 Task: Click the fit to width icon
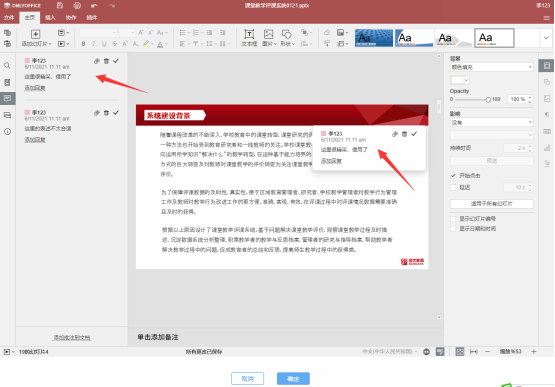(474, 352)
